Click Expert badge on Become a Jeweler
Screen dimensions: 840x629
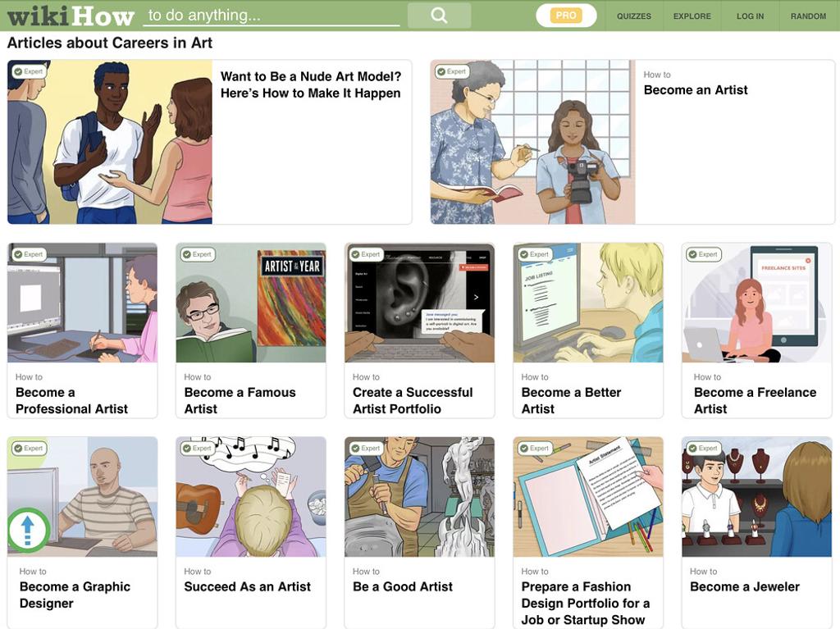[704, 448]
